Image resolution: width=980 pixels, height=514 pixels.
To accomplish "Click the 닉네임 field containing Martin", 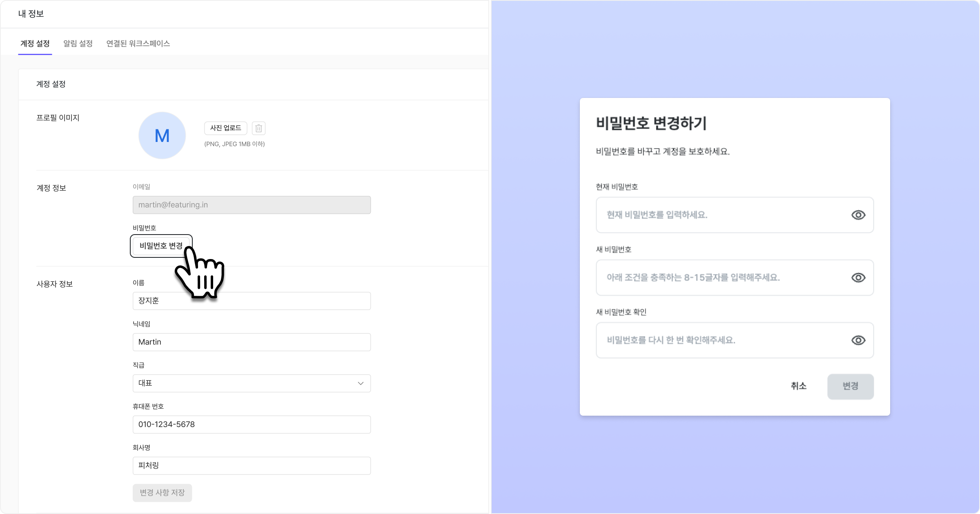I will (x=252, y=342).
